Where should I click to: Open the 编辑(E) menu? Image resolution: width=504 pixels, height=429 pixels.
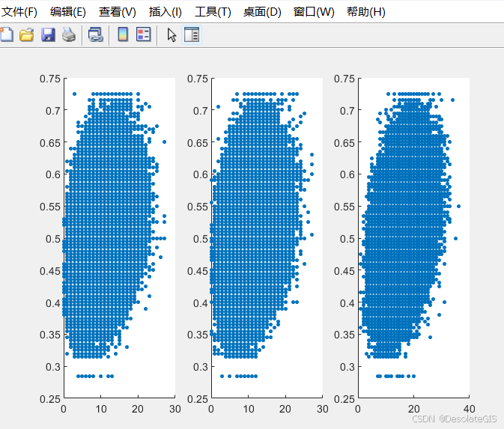(68, 12)
